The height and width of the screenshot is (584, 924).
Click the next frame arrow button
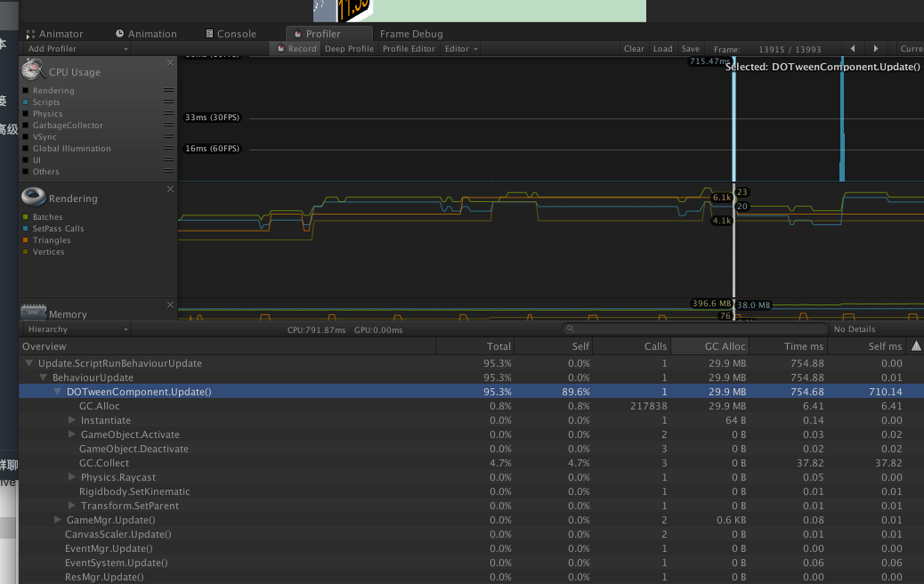click(x=875, y=49)
